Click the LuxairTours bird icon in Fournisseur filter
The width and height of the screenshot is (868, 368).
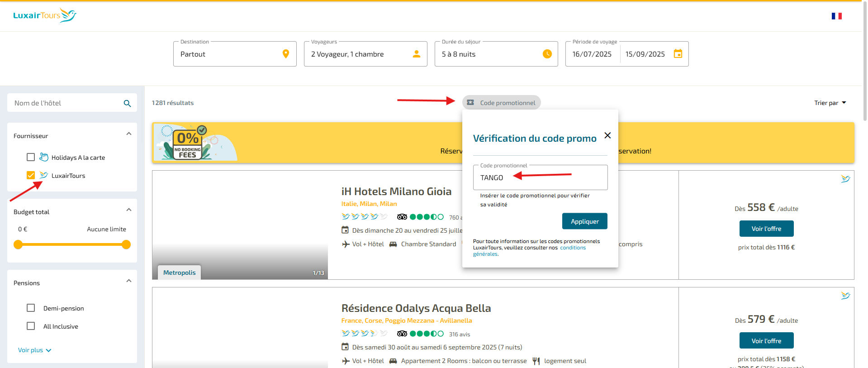[44, 175]
